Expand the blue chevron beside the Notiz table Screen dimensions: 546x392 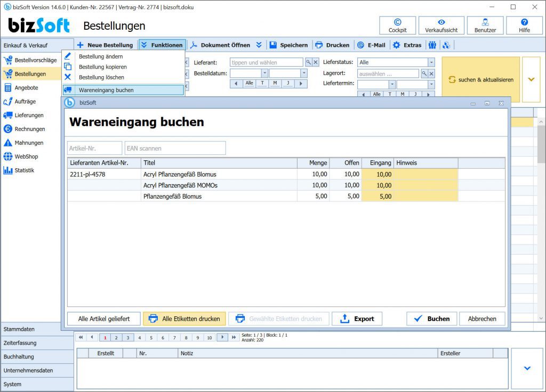click(x=527, y=368)
